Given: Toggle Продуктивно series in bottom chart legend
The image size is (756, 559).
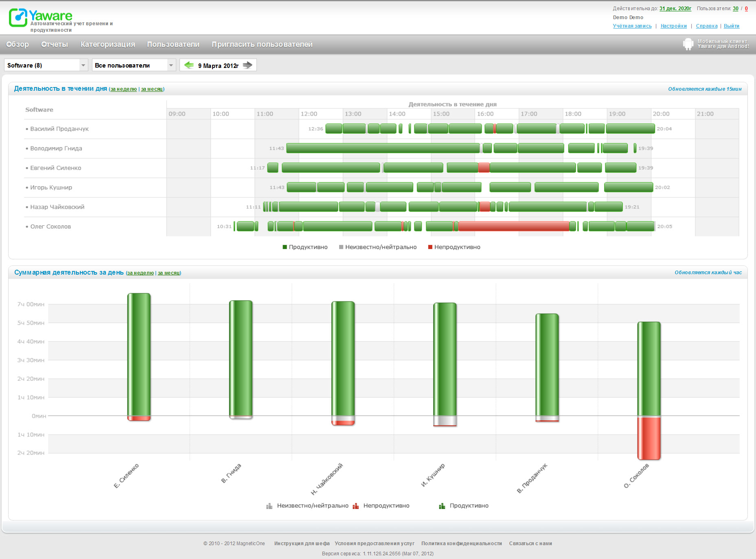Looking at the screenshot, I should point(442,506).
